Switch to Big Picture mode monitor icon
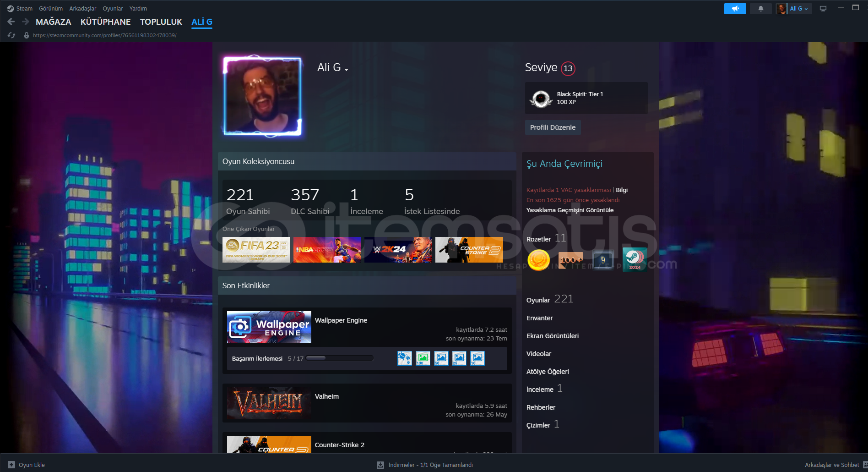This screenshot has width=868, height=472. [823, 9]
